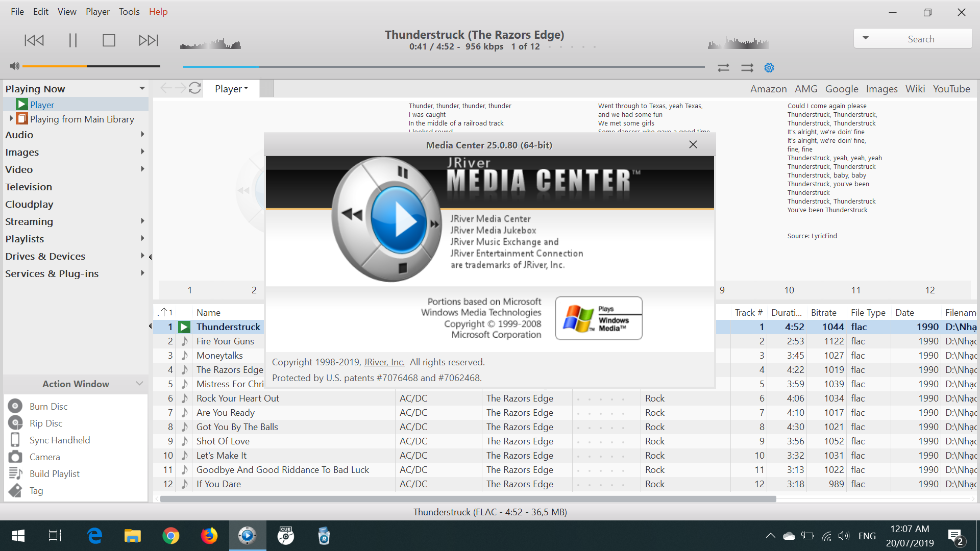
Task: Adjust the orange volume slider
Action: (x=91, y=66)
